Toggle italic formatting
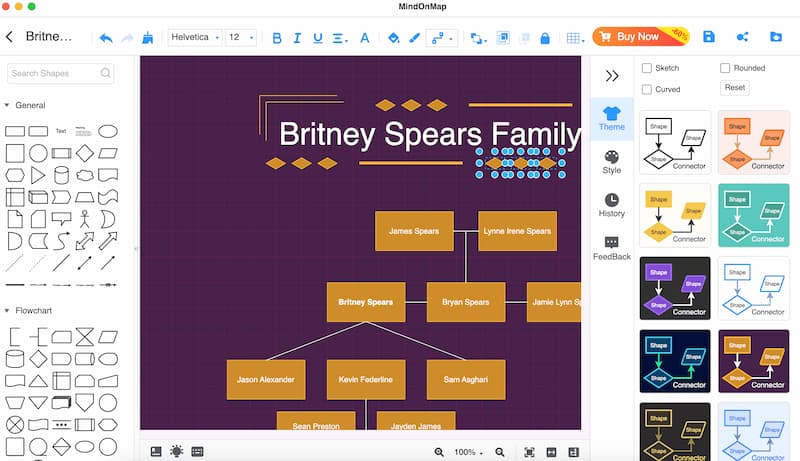800x461 pixels. [297, 38]
